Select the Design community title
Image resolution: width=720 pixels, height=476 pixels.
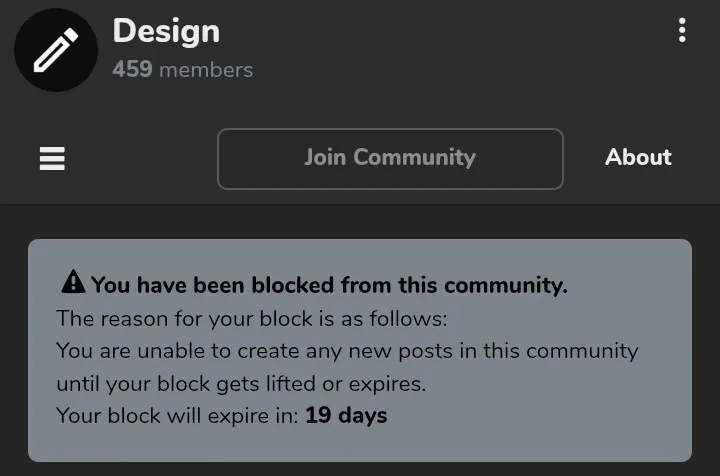tap(166, 32)
